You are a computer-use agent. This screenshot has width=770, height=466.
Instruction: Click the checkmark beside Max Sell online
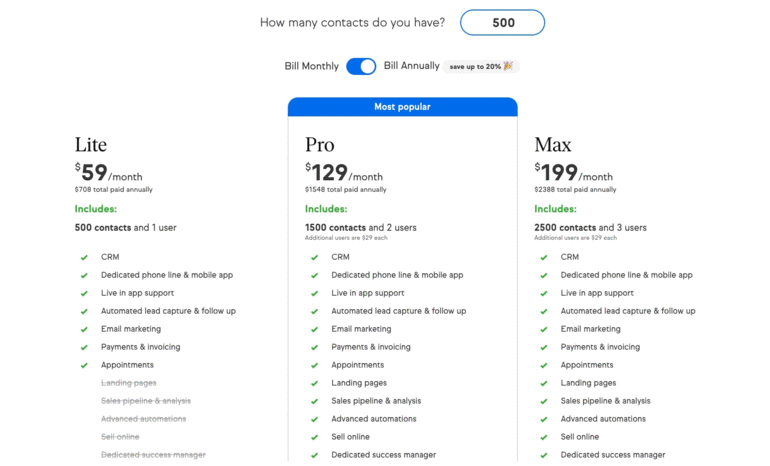(x=544, y=438)
